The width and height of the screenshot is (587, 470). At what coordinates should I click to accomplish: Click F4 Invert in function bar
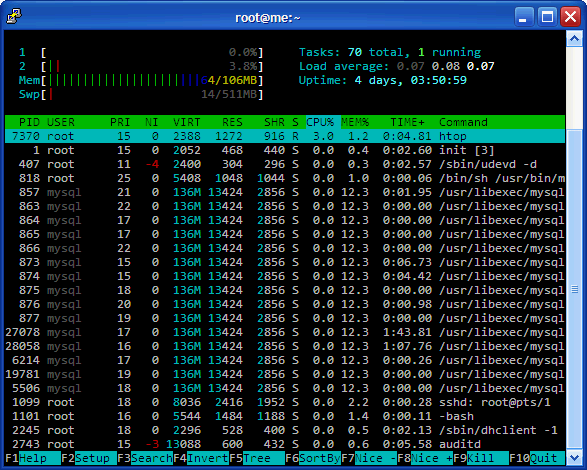point(201,458)
